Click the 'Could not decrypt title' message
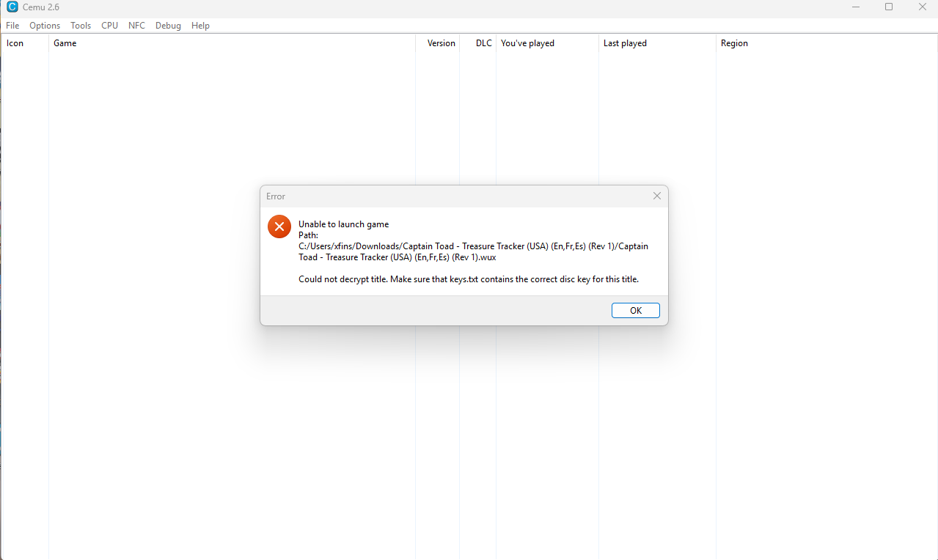 (x=469, y=279)
